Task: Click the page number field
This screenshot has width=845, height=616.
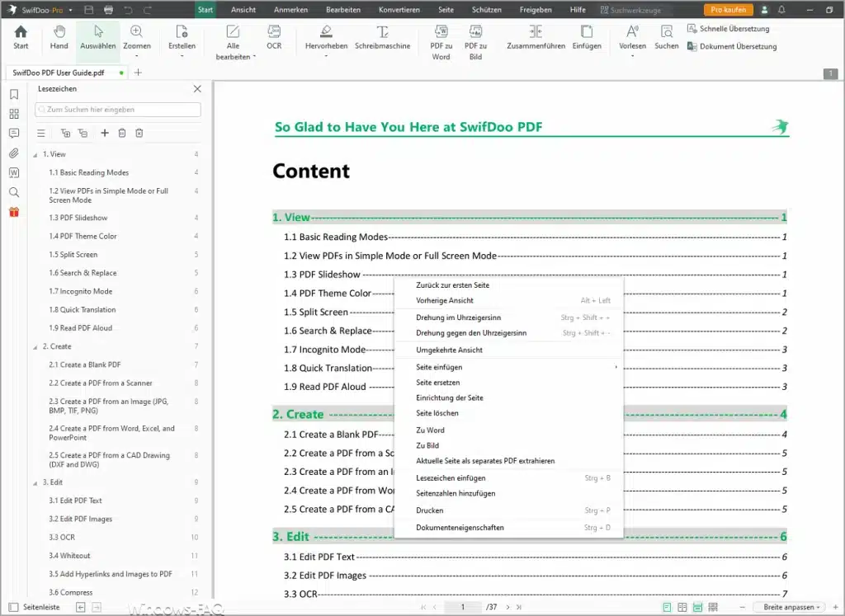Action: click(x=462, y=607)
